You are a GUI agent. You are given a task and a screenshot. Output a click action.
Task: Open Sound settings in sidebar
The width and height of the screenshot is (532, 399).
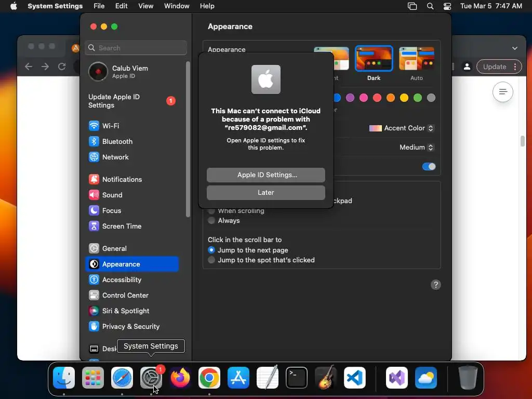131,195
